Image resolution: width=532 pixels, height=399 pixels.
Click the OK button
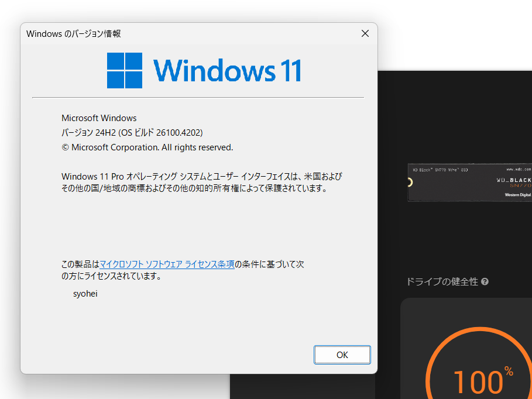342,355
